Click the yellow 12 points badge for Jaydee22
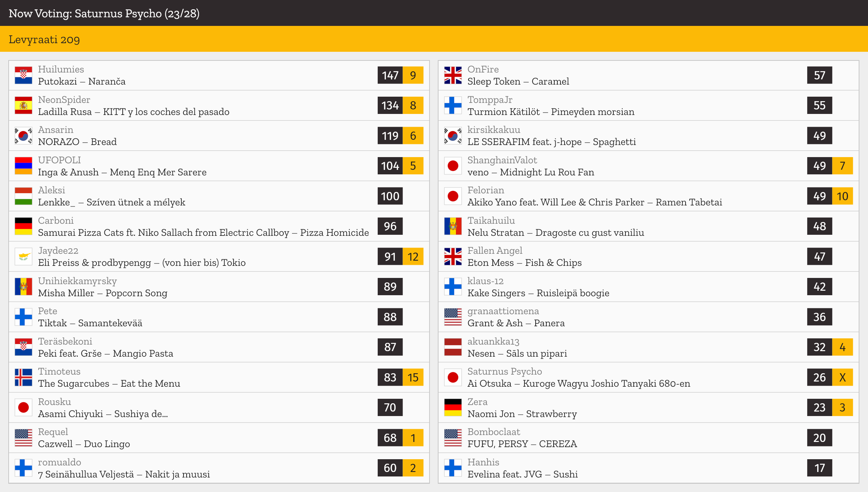This screenshot has height=492, width=868. (x=413, y=257)
